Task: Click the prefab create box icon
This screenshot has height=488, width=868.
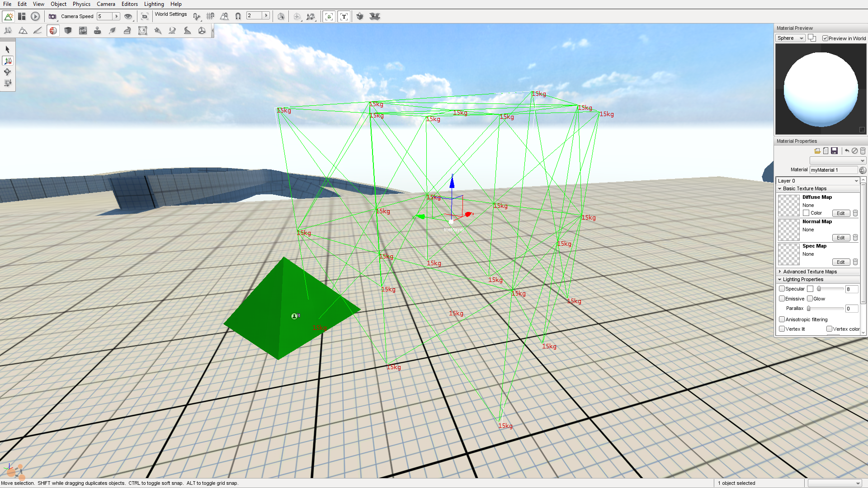Action: coord(360,17)
